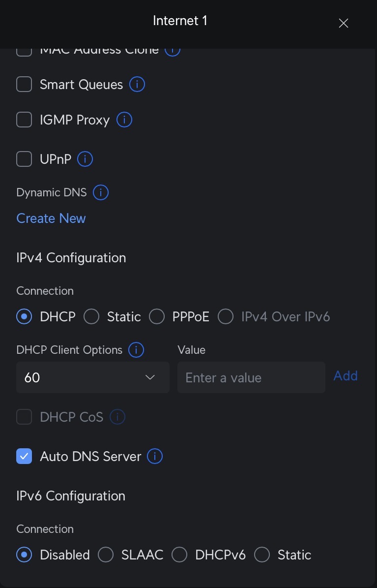Close the Internet 1 panel
The image size is (377, 588).
[344, 23]
